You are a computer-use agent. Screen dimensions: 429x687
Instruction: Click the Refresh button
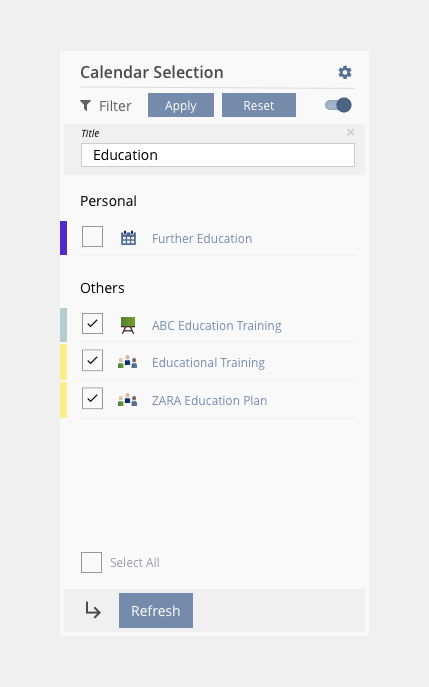[x=156, y=610]
